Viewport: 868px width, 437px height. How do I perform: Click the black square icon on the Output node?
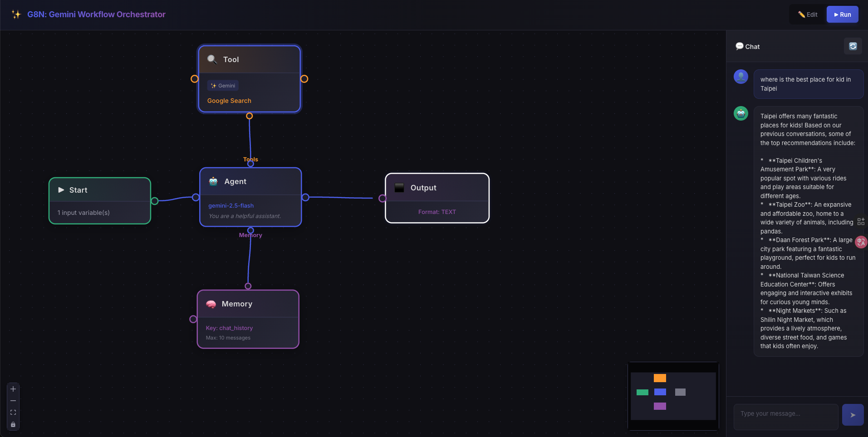click(399, 188)
